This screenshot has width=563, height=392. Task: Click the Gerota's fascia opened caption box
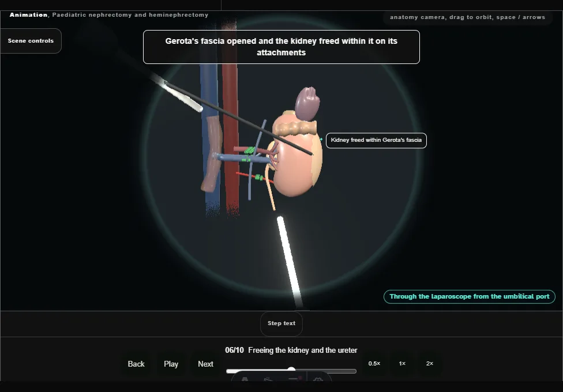pyautogui.click(x=281, y=47)
